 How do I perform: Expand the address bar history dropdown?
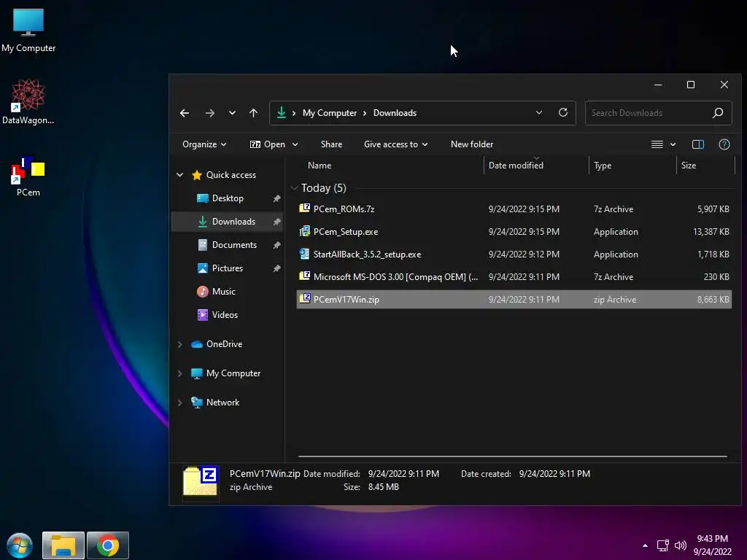click(539, 113)
